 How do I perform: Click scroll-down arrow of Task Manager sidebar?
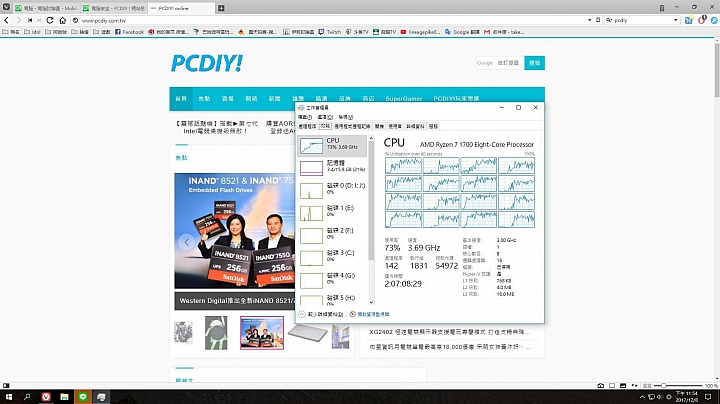(371, 303)
